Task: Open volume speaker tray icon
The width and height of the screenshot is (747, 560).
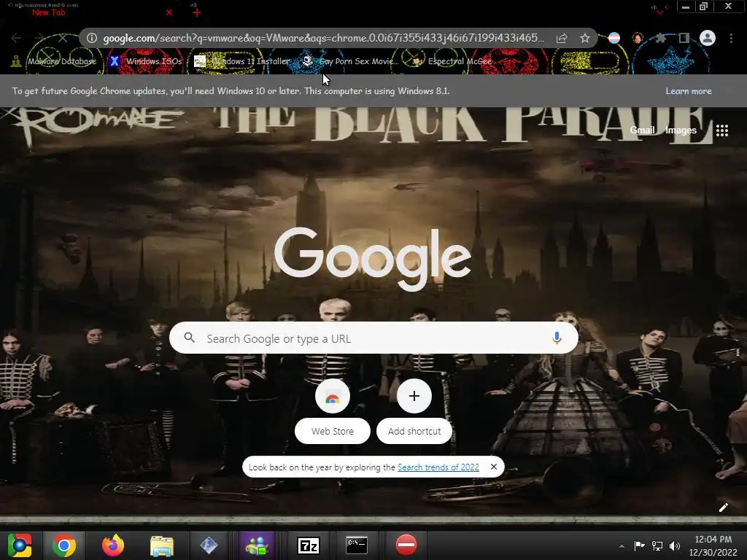Action: pyautogui.click(x=675, y=545)
